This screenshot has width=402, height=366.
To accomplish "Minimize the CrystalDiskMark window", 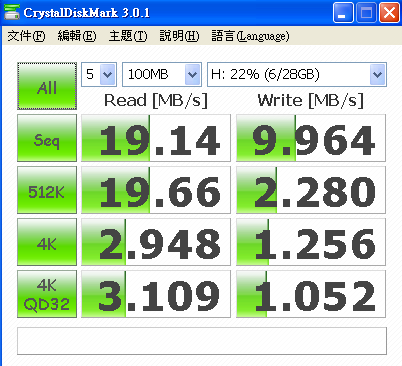I will 343,13.
